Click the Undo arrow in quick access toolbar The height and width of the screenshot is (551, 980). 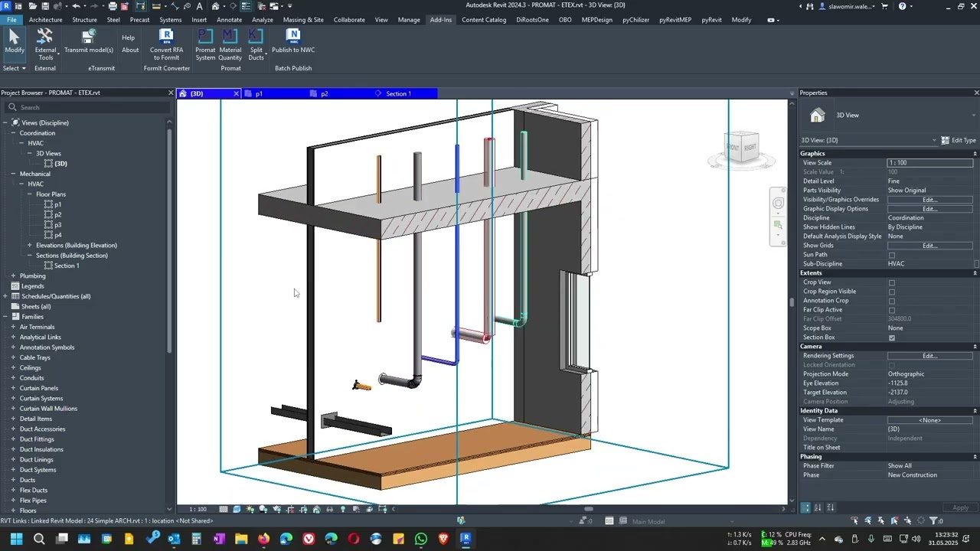[75, 6]
